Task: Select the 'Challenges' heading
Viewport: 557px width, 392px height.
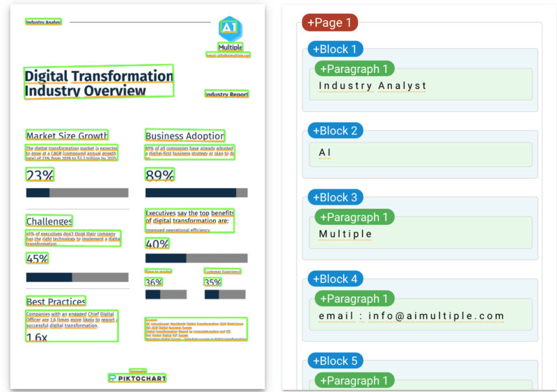Action: (49, 221)
